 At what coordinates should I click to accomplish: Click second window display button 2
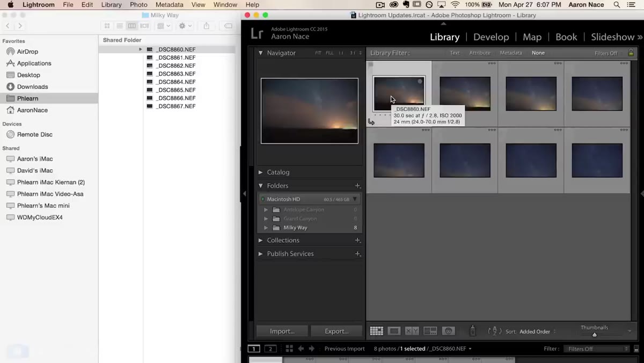(270, 349)
